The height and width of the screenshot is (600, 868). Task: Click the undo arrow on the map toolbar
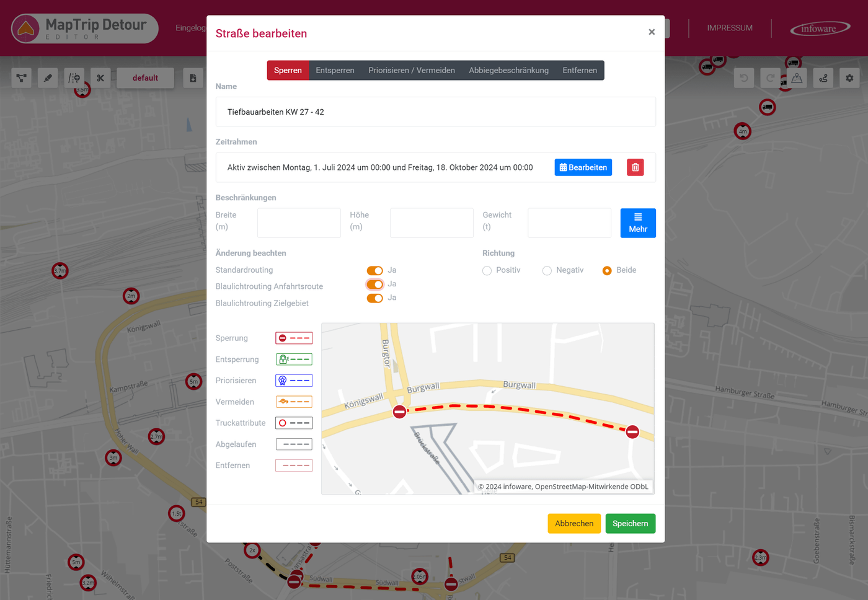coord(744,78)
